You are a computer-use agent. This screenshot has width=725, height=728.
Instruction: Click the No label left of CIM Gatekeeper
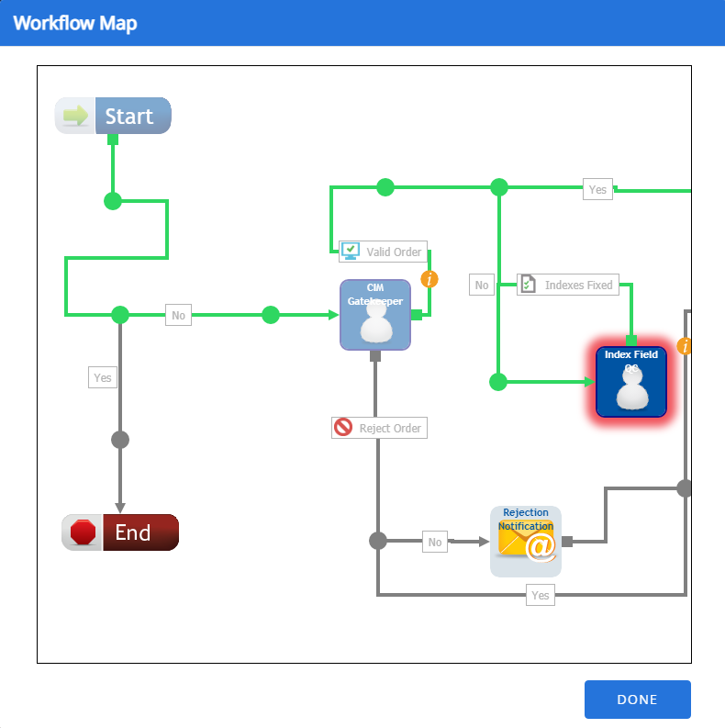[x=178, y=315]
